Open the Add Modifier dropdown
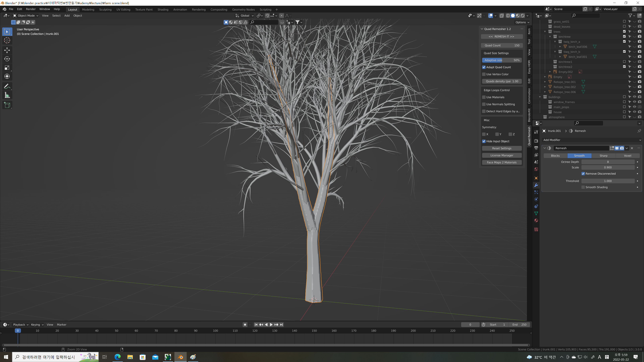The height and width of the screenshot is (362, 644). click(x=592, y=140)
